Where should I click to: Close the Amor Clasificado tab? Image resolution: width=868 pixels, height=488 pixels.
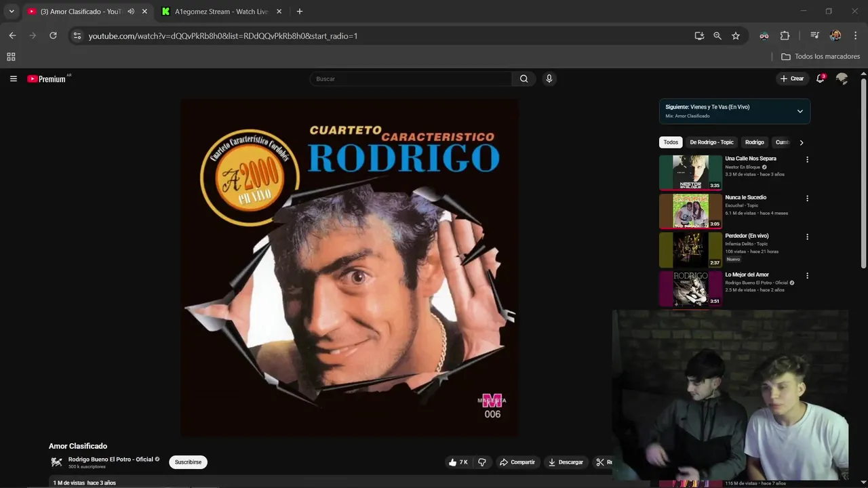click(144, 12)
